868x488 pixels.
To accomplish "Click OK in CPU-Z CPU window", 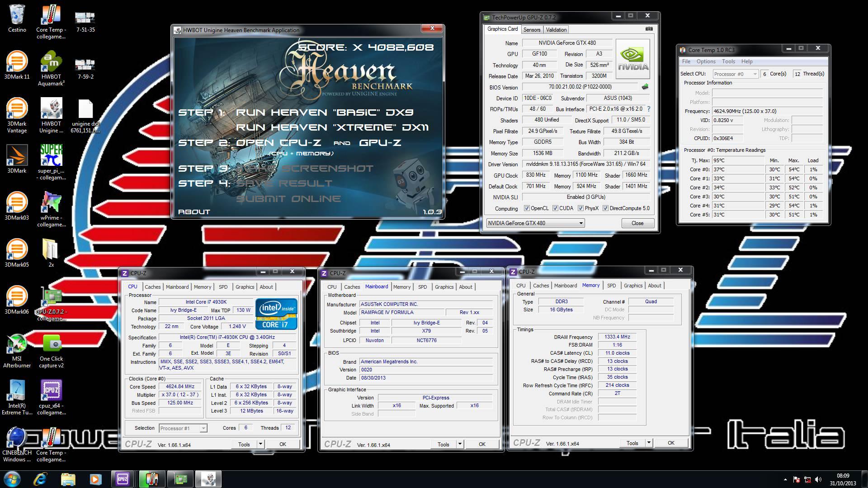I will tap(283, 444).
